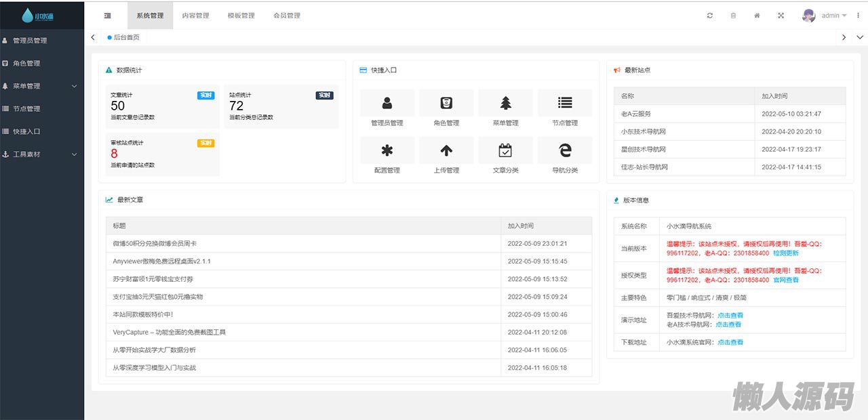
Task: Open 配置管理 asterisk icon shortcut
Action: [x=387, y=150]
